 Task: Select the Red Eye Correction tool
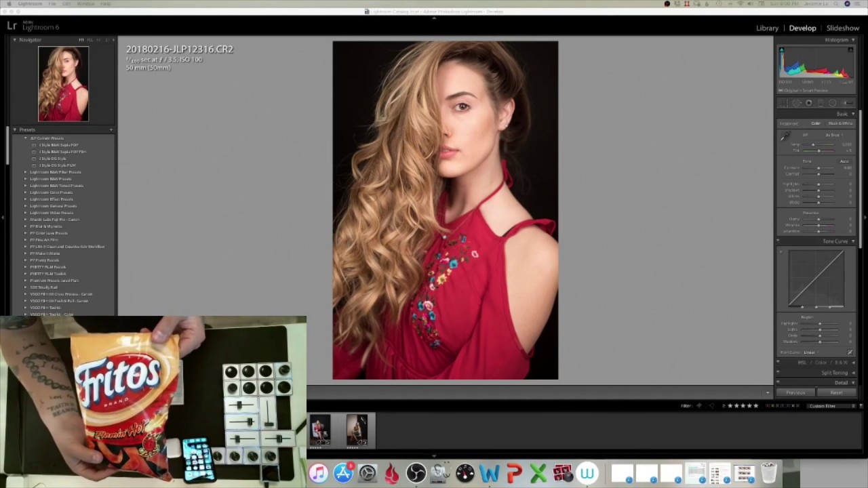coord(809,103)
